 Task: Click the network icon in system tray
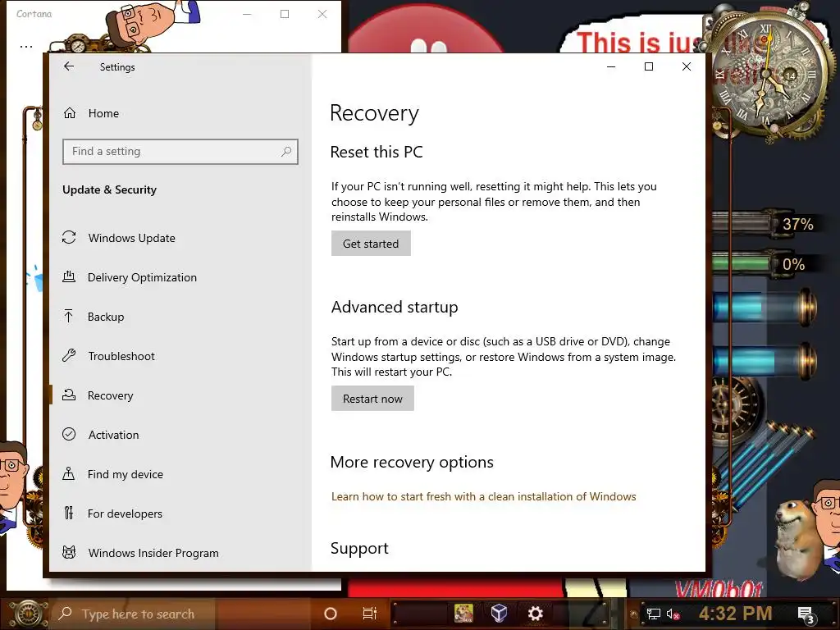coord(653,614)
